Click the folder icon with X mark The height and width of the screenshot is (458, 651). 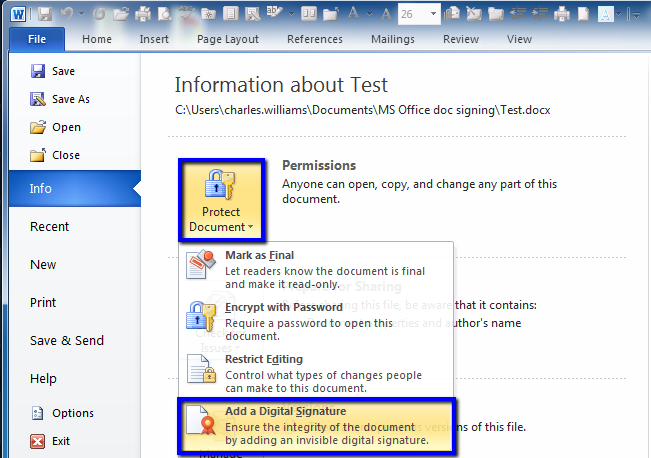(x=474, y=15)
